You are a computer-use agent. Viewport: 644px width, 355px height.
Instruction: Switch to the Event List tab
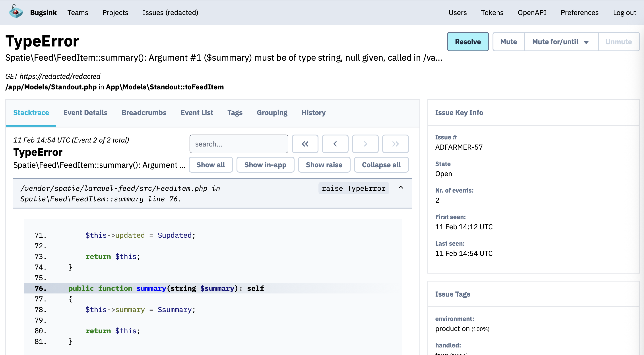[x=197, y=113]
